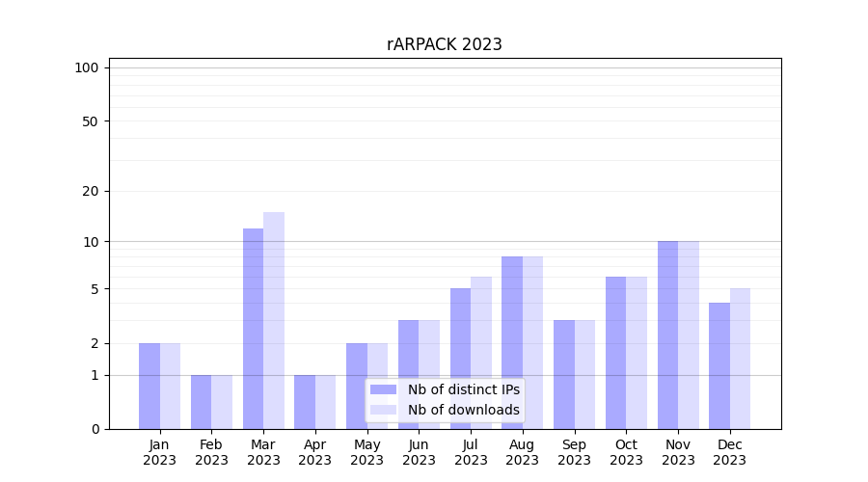Viewport: 868px width, 482px height.
Task: Select the 'Nb of downloads' legend label
Action: point(463,410)
